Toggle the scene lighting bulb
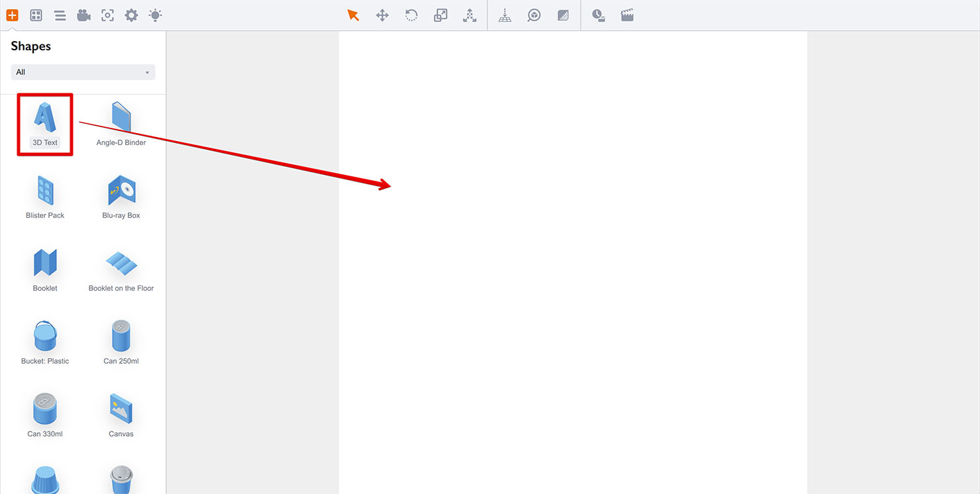This screenshot has width=980, height=494. [155, 15]
